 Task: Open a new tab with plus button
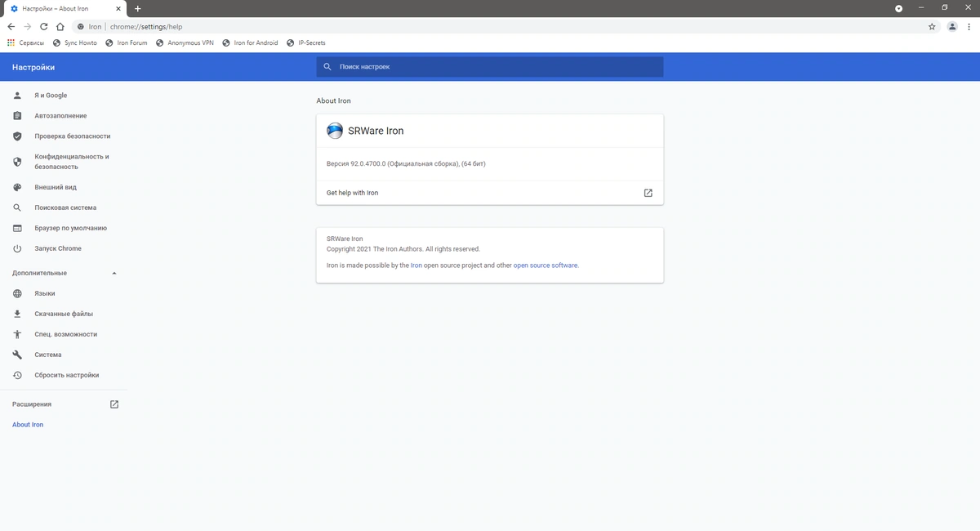coord(138,8)
